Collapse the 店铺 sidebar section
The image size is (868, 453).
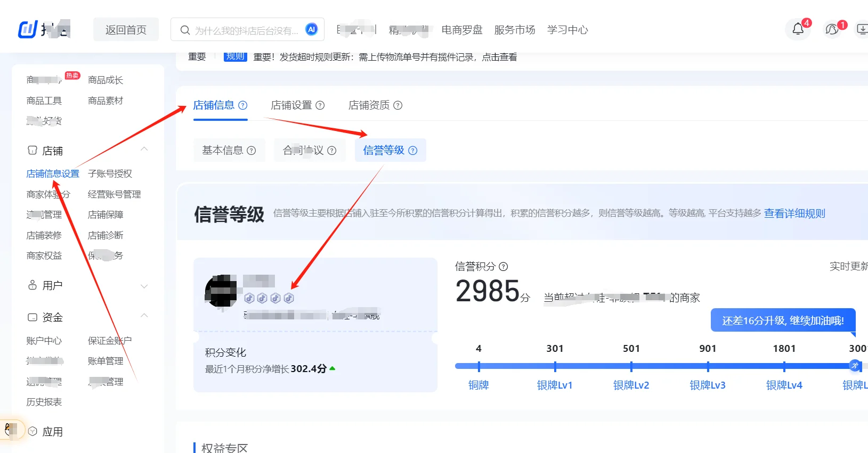click(144, 150)
